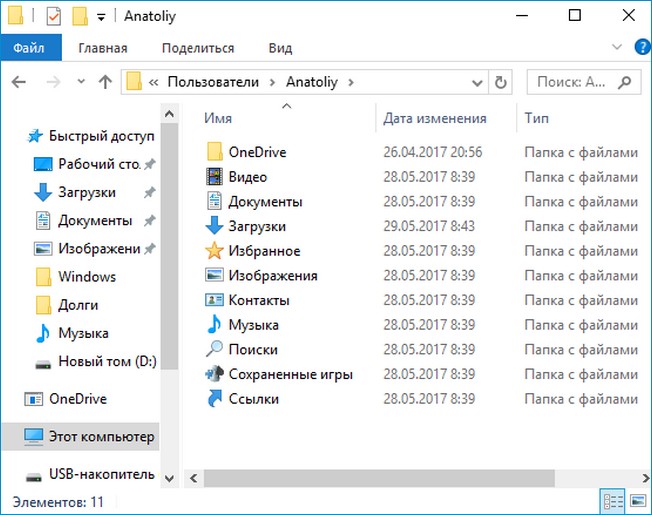652x515 pixels.
Task: Unpin Загрузки from quick access
Action: [x=149, y=192]
